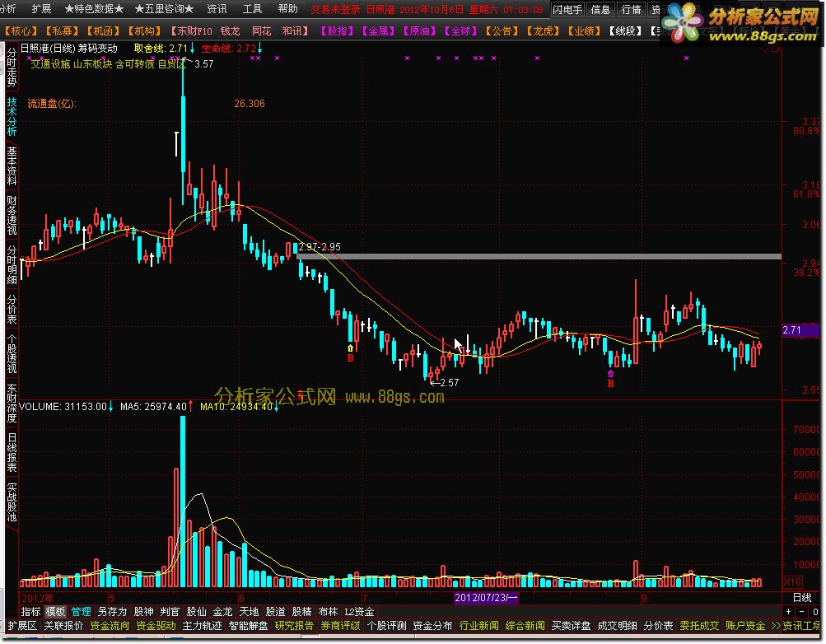Screen dimensions: 826x644
Task: Switch to side 分价表 tab
Action: click(x=12, y=309)
